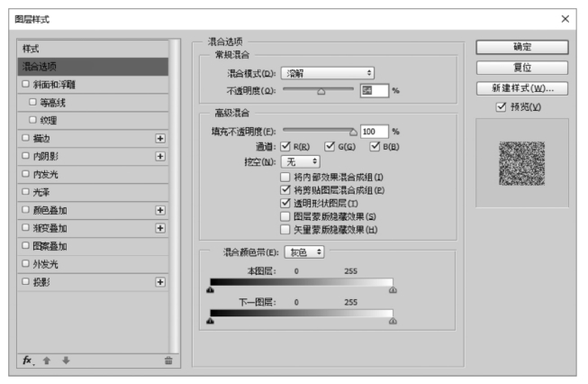This screenshot has width=588, height=384.
Task: Add another 描边 effect with plus icon
Action: pos(160,139)
